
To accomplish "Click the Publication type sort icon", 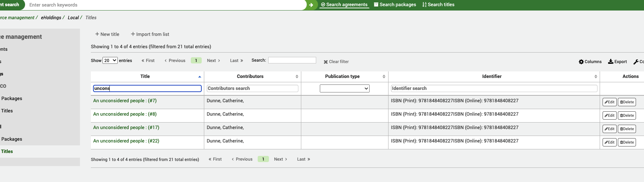I will coord(384,76).
